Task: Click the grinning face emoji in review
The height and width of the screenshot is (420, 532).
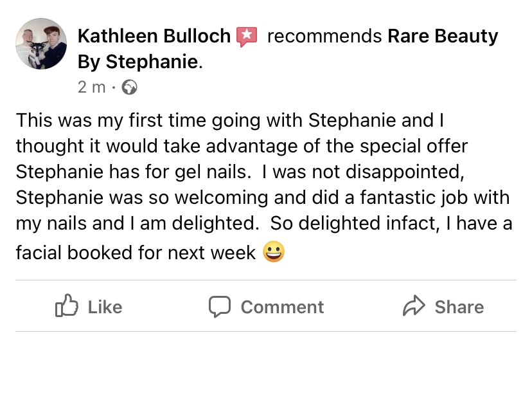Action: [274, 251]
